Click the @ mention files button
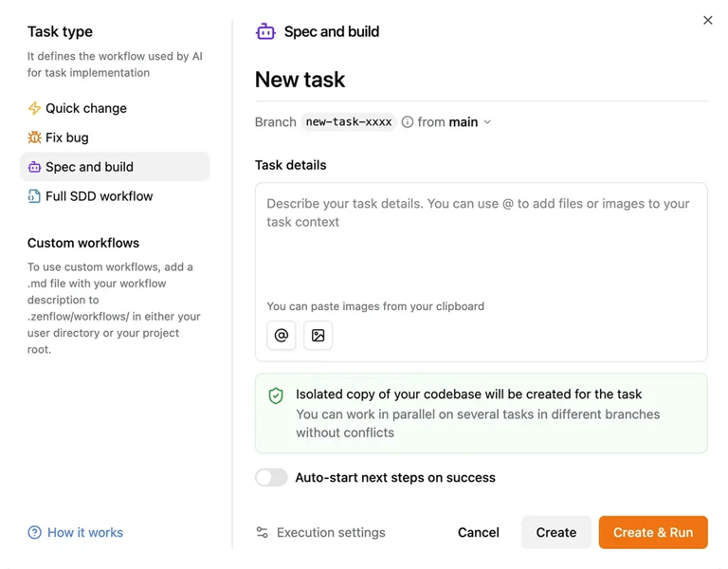 click(282, 336)
